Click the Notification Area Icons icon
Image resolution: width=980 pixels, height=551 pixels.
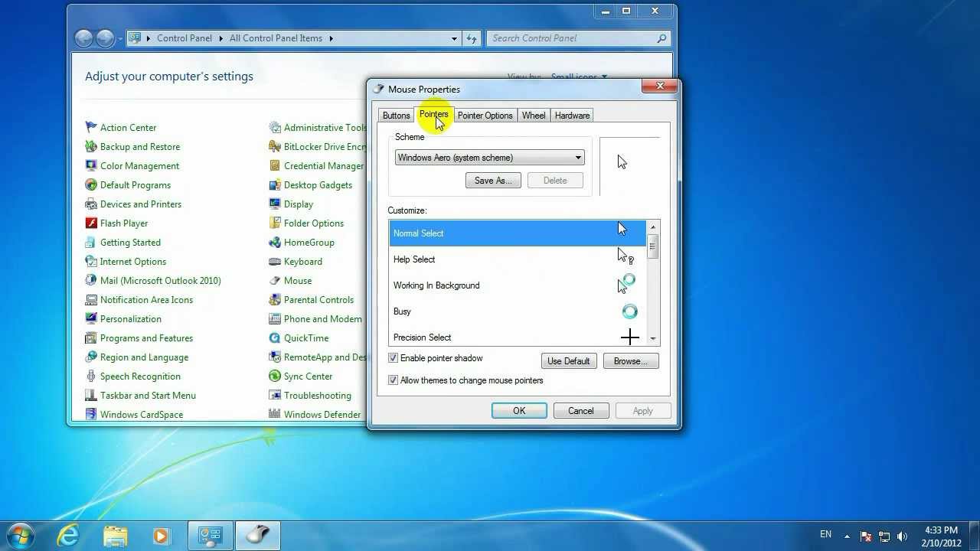pos(91,300)
